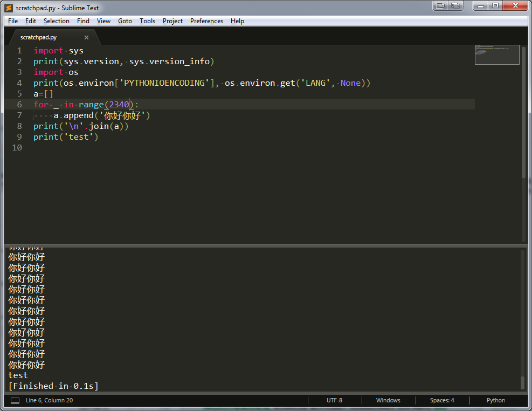532x411 pixels.
Task: Open the Python syntax selector
Action: pos(496,400)
